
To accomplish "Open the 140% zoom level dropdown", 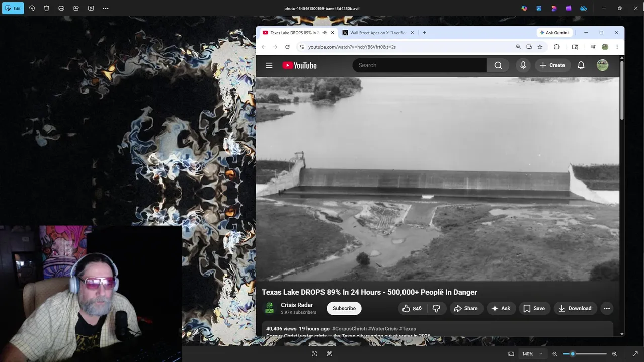I will coord(532,354).
